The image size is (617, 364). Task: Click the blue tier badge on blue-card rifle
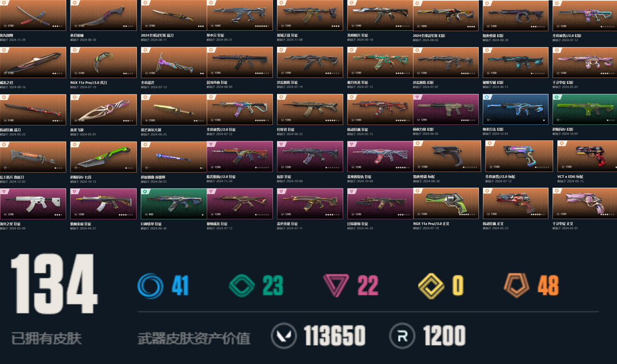coord(487,97)
